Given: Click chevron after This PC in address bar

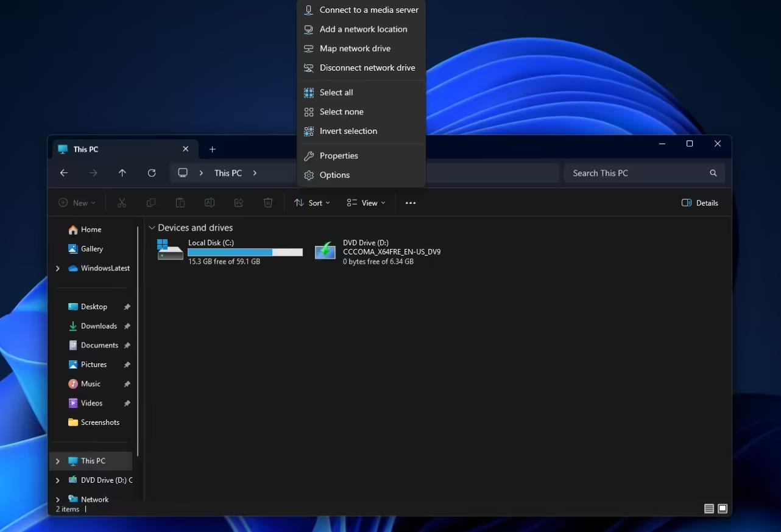Looking at the screenshot, I should click(x=255, y=173).
